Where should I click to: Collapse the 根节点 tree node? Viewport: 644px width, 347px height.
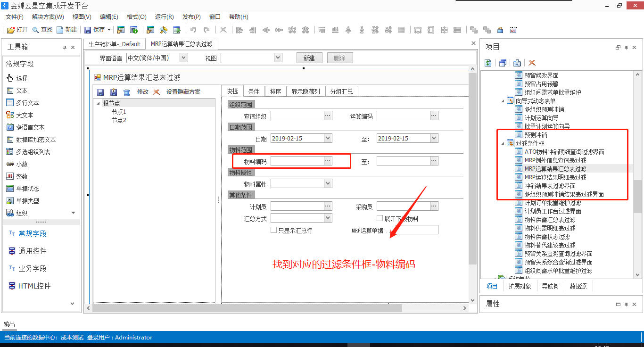(98, 103)
